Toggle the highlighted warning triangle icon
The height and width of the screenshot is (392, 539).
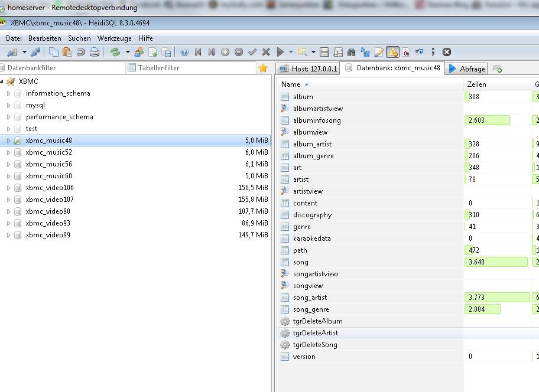click(x=392, y=52)
